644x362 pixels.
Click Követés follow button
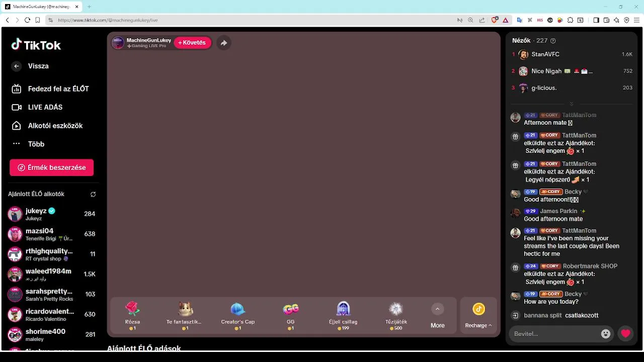pos(192,43)
